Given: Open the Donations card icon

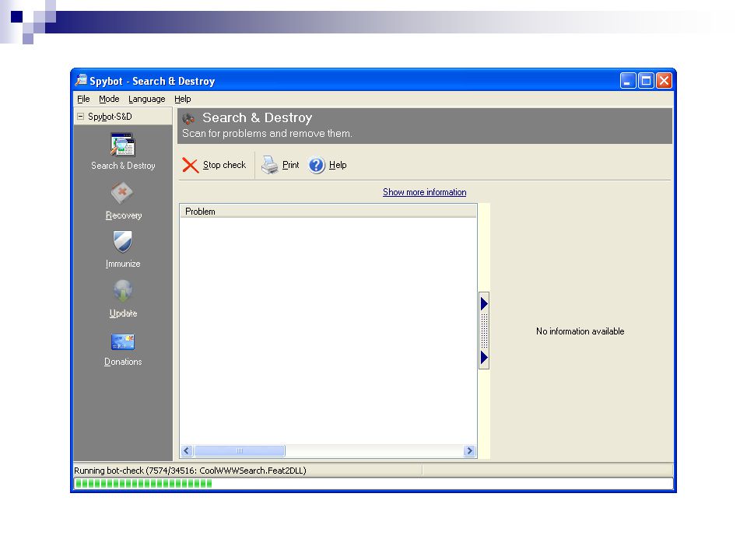Looking at the screenshot, I should click(x=123, y=341).
